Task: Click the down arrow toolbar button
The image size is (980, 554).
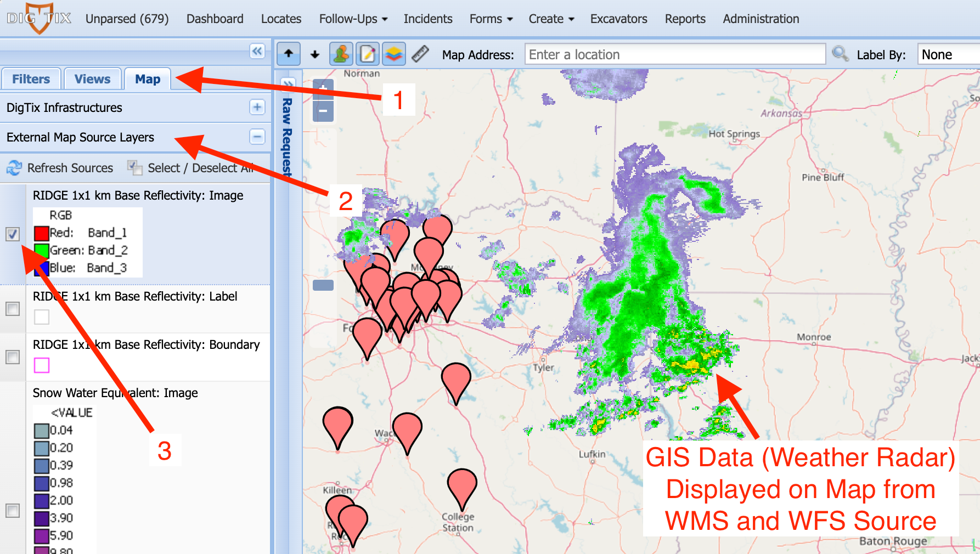Action: coord(315,54)
